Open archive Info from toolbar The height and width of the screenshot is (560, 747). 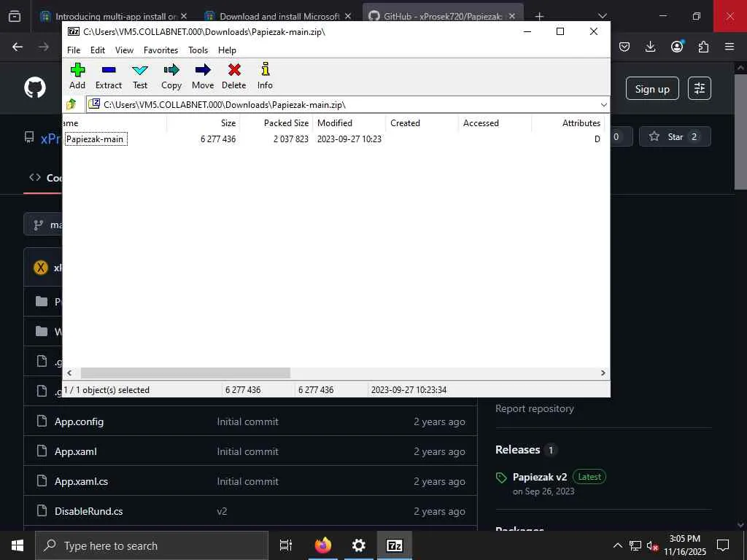(x=266, y=76)
